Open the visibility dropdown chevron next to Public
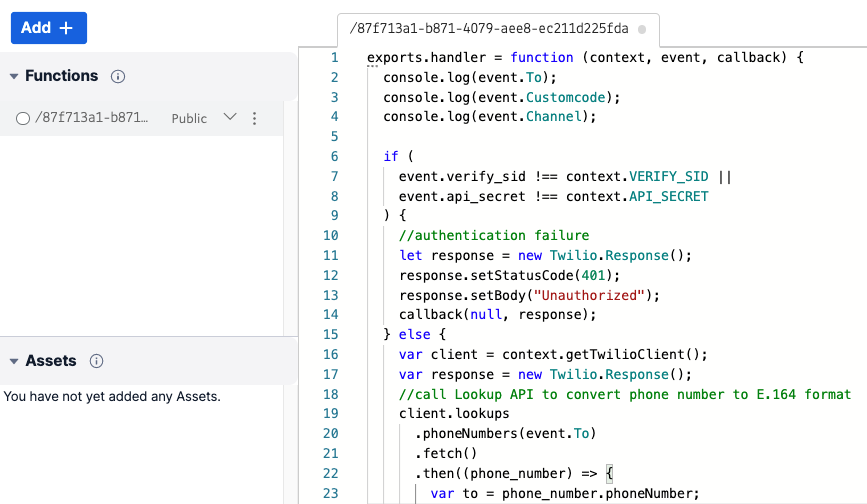 230,117
